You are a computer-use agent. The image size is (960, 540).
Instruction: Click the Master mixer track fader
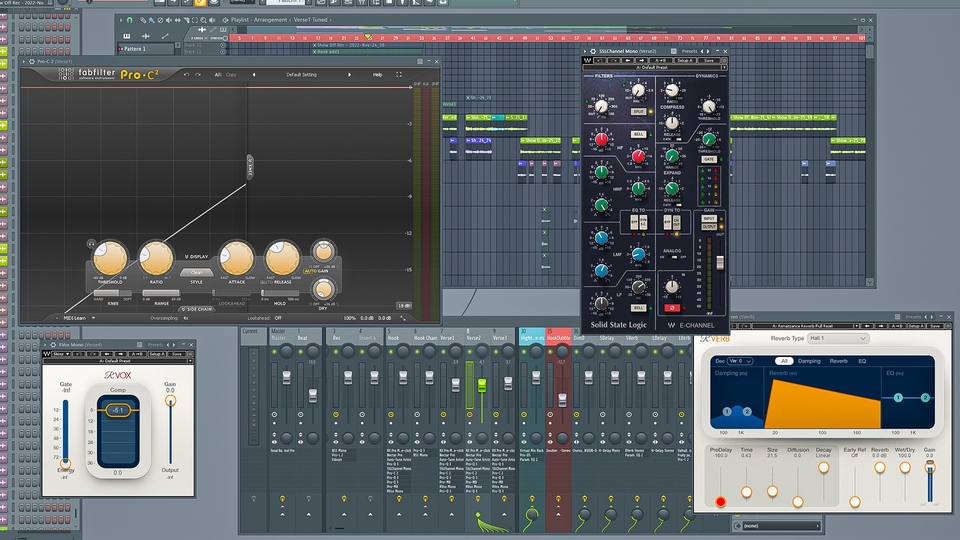pyautogui.click(x=286, y=378)
